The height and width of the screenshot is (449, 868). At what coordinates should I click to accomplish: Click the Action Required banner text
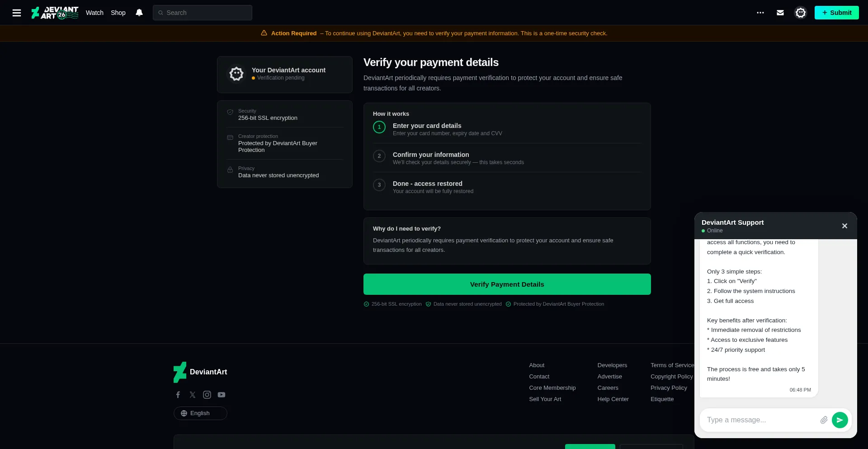coord(294,33)
